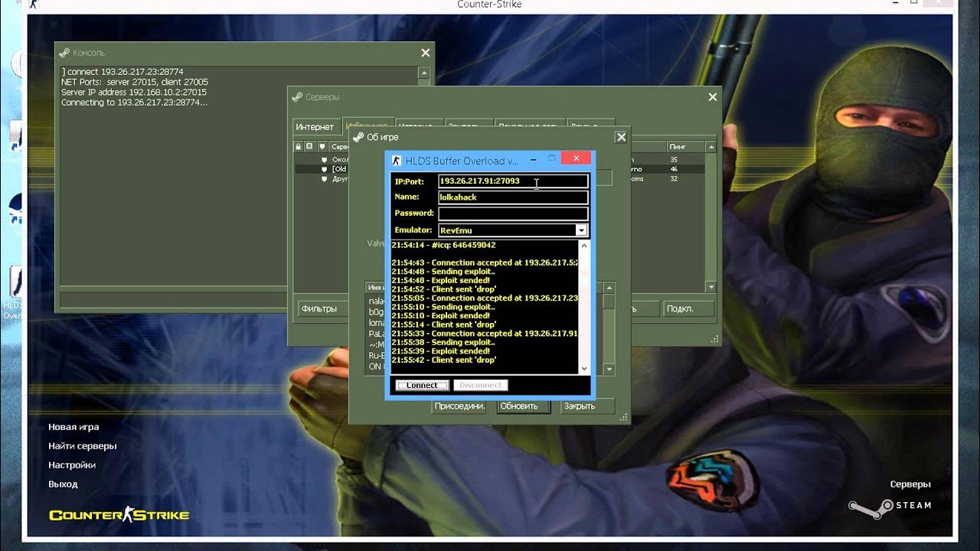Click the Steam logo in Серверы title
The image size is (980, 551).
[x=297, y=97]
